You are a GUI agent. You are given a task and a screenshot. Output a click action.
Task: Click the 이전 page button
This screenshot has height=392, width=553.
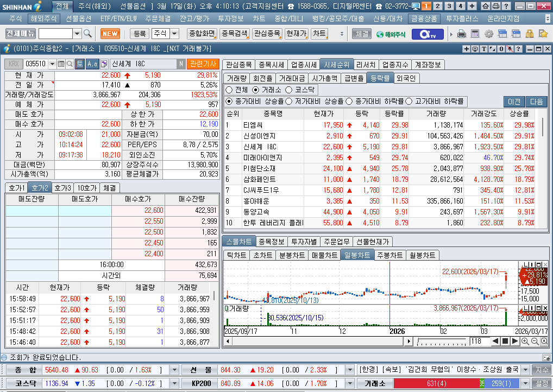[x=514, y=102]
